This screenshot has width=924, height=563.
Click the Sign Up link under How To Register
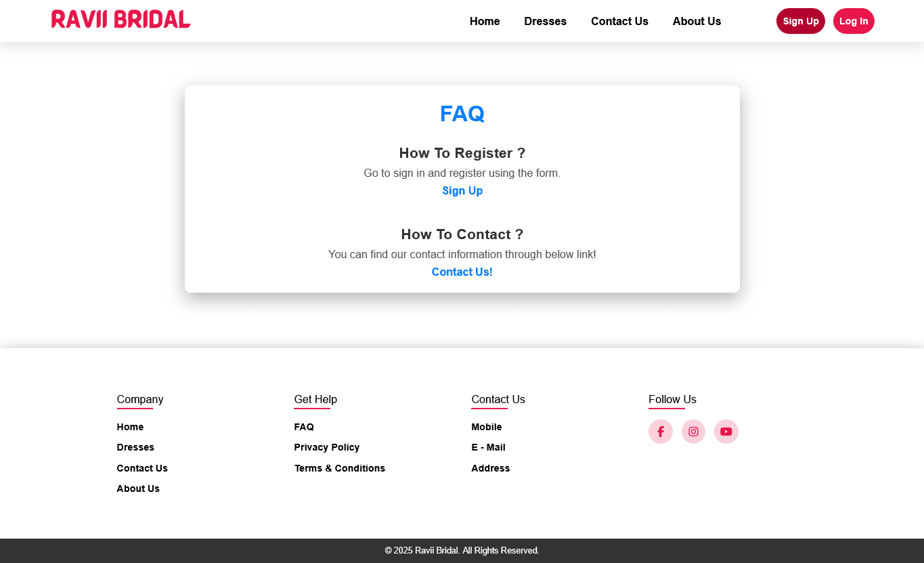[462, 190]
